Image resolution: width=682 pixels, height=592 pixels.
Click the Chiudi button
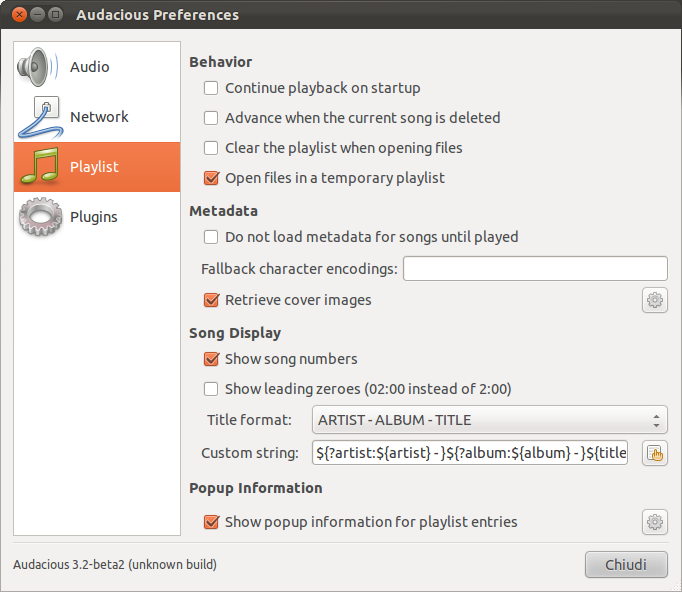pyautogui.click(x=626, y=565)
